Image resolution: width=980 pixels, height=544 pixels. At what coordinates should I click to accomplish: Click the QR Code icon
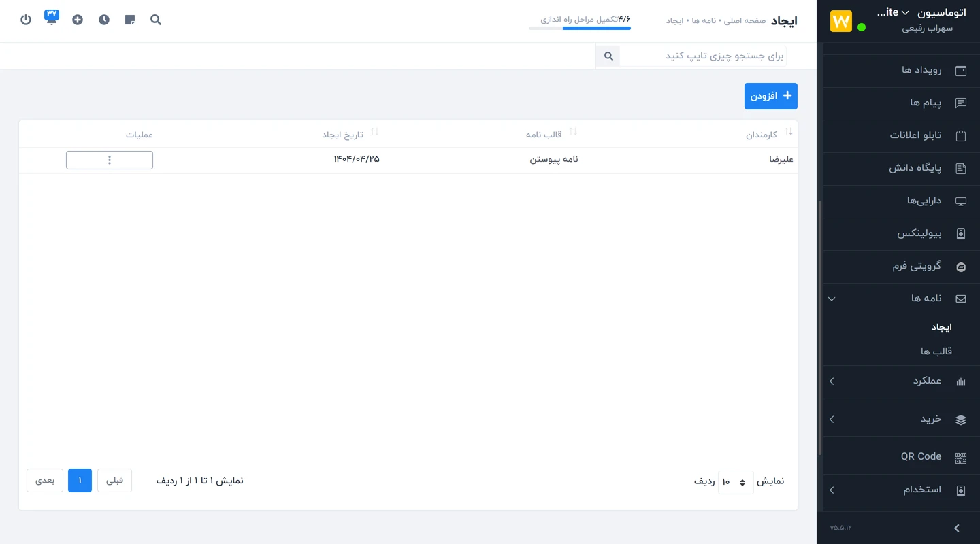[961, 458]
